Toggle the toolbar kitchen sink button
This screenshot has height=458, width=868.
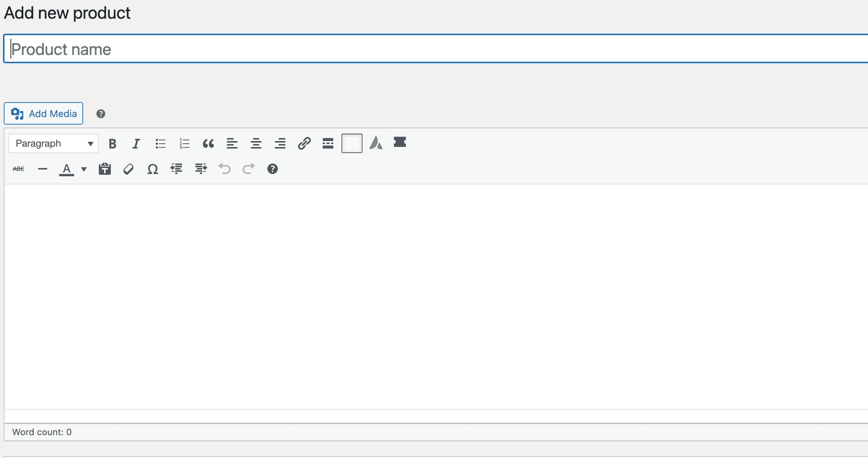tap(352, 144)
